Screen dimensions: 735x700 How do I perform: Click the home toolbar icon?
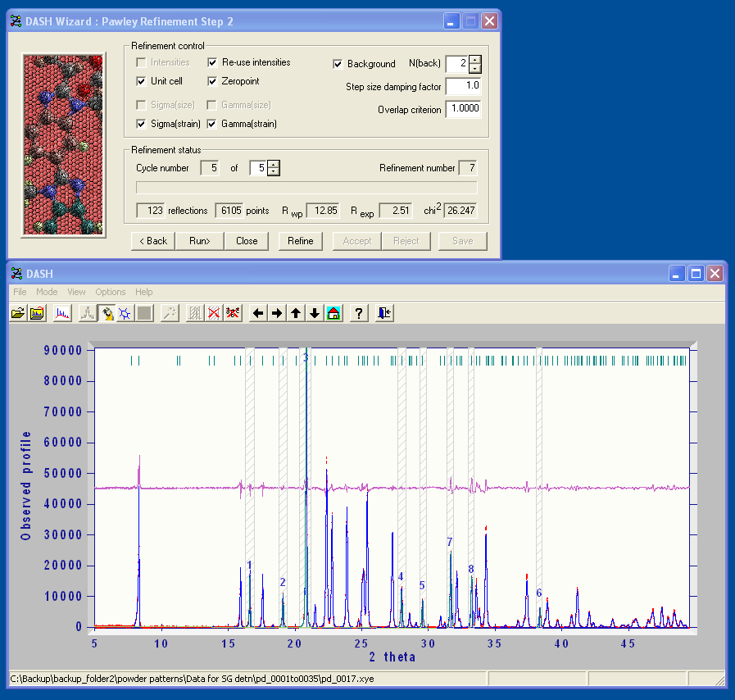click(x=333, y=313)
